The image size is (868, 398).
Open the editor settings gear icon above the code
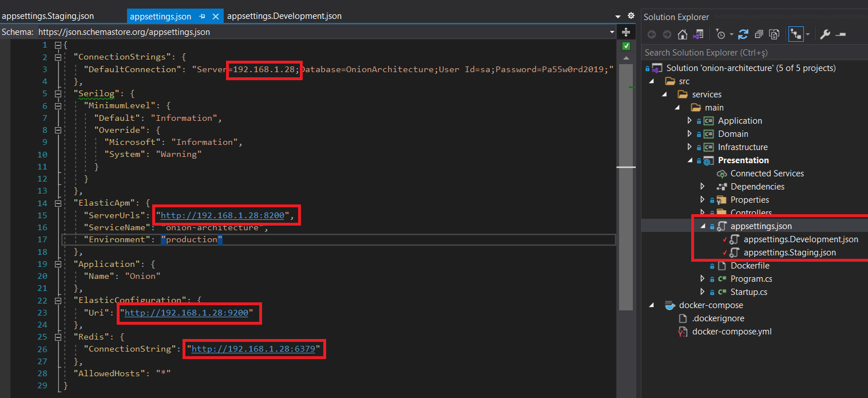[x=631, y=16]
